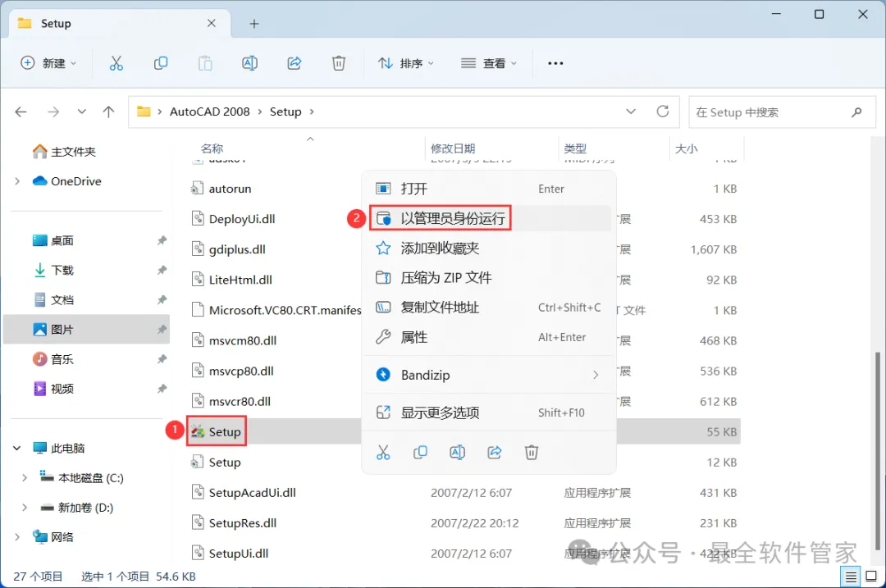Screen dimensions: 886x588
Task: Sort by 名称 column header
Action: (x=212, y=148)
